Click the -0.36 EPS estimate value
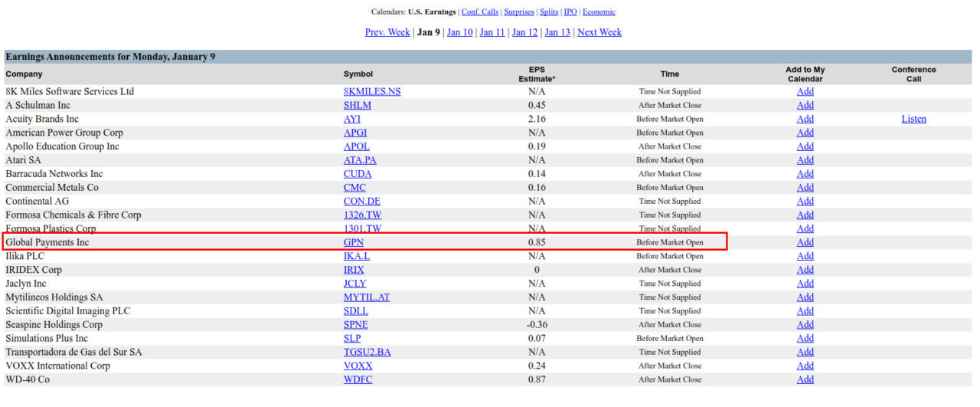 pyautogui.click(x=537, y=325)
